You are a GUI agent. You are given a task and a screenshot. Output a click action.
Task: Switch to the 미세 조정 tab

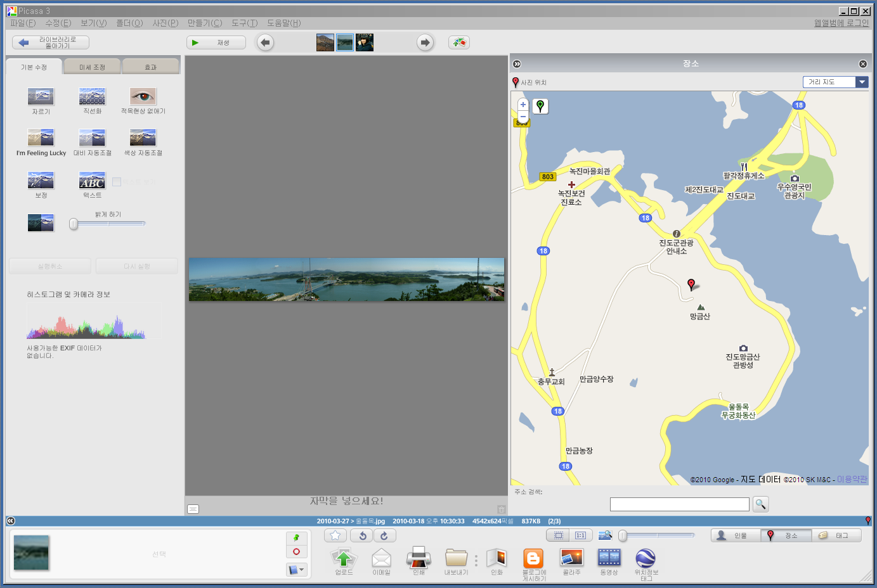[92, 67]
